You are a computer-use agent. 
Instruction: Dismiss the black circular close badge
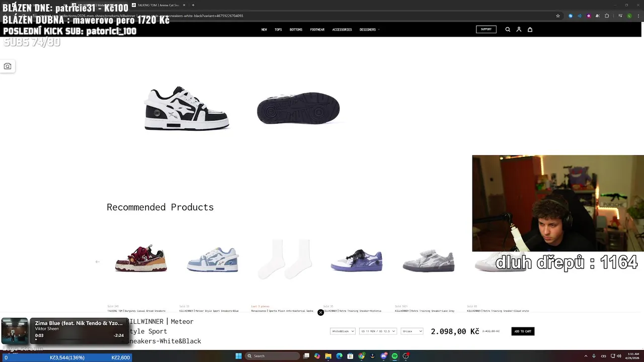[320, 313]
